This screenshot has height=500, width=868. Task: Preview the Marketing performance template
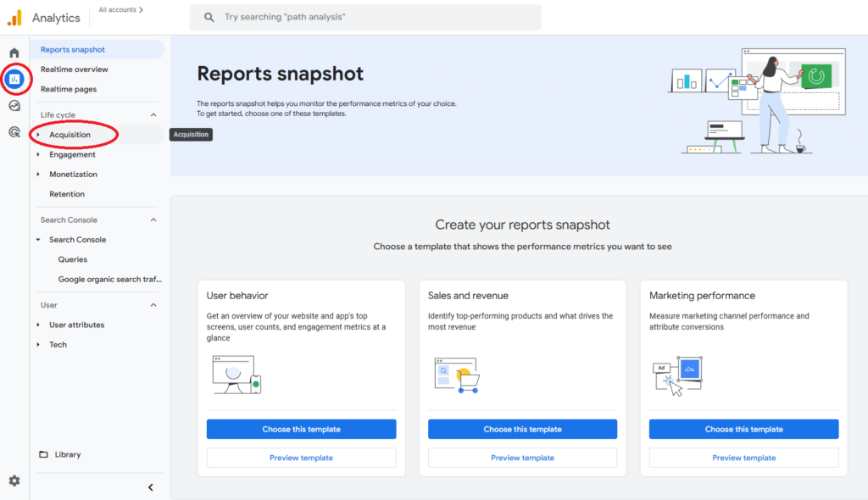(x=743, y=458)
